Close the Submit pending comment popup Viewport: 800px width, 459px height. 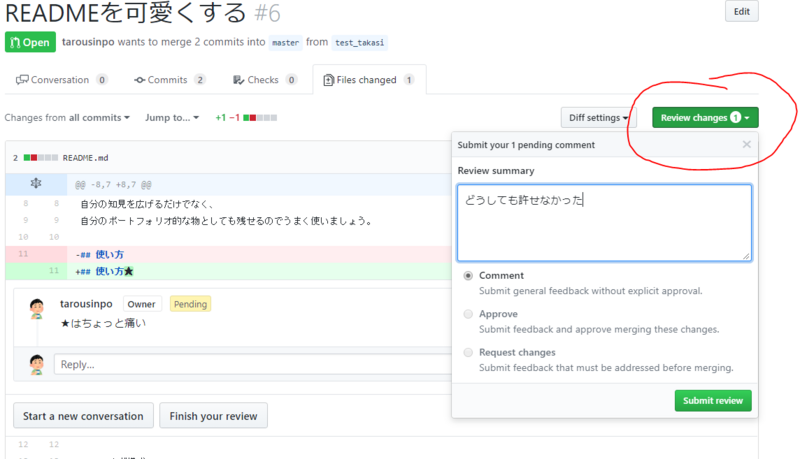(x=746, y=144)
